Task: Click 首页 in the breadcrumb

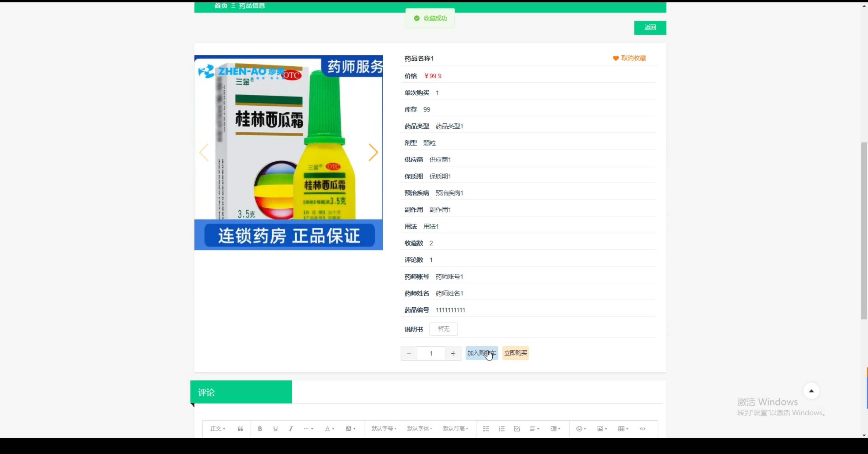Action: pyautogui.click(x=220, y=5)
